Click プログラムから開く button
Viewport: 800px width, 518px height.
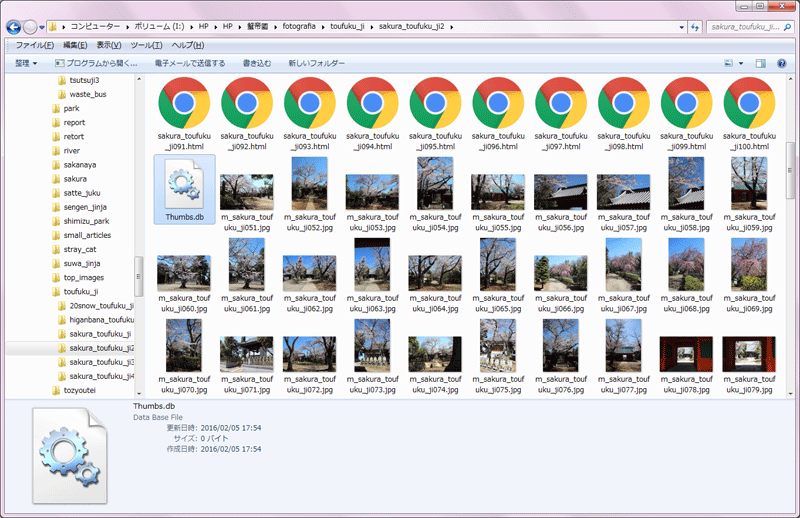pos(96,63)
